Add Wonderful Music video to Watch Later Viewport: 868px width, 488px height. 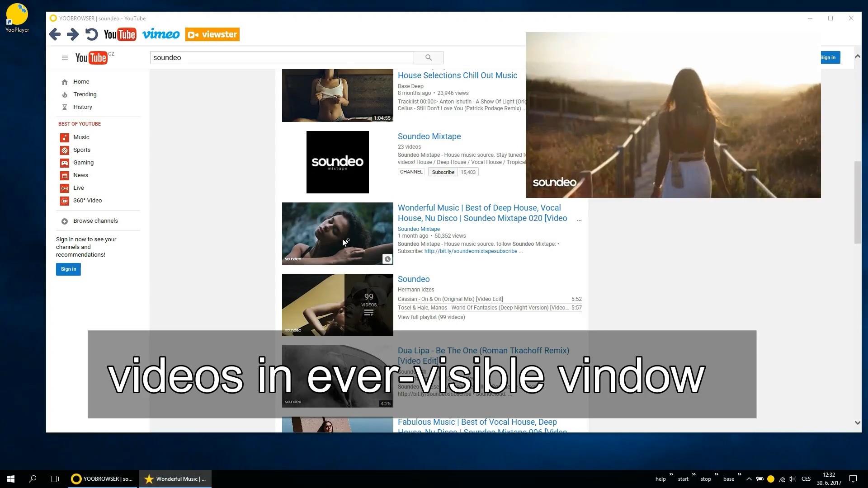pos(387,259)
